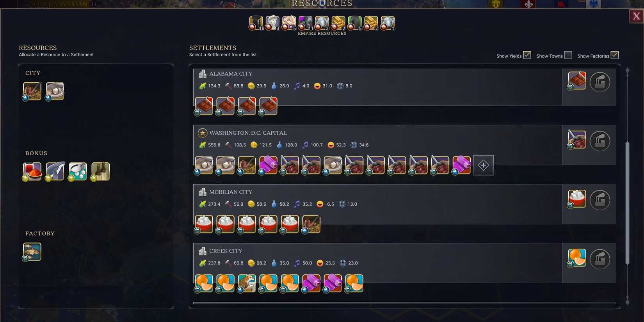Click the fox fur resource in Creek City
The height and width of the screenshot is (322, 644).
pyautogui.click(x=247, y=283)
